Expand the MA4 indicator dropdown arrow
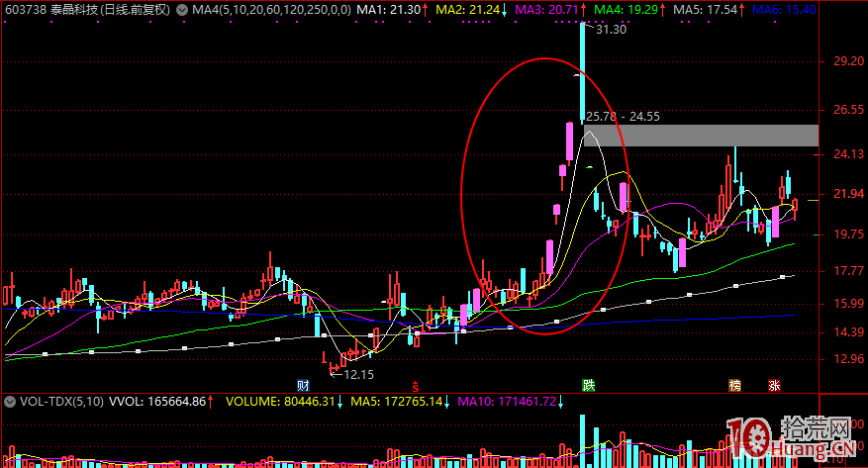This screenshot has width=868, height=468. coord(182,10)
